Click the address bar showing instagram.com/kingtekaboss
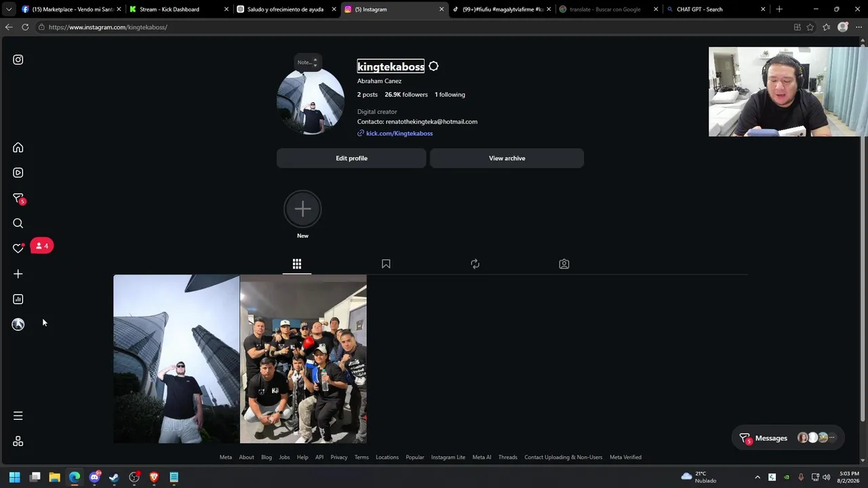 (412, 27)
